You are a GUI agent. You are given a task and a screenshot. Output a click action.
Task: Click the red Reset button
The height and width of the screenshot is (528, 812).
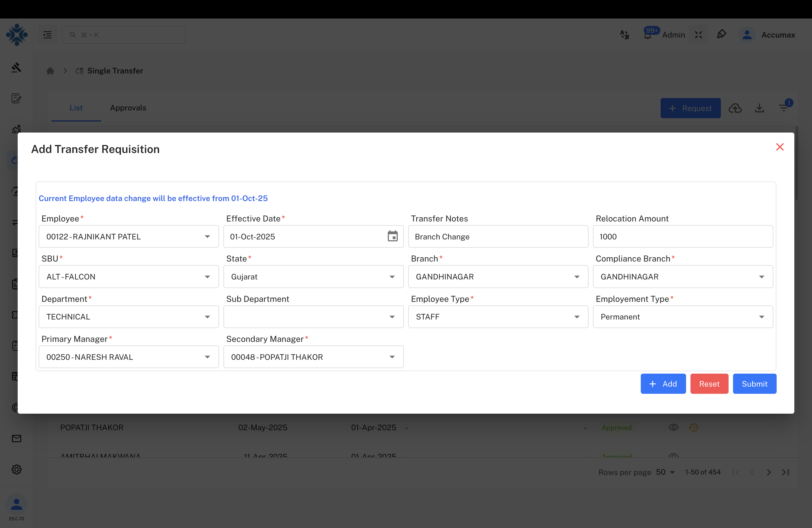coord(709,383)
